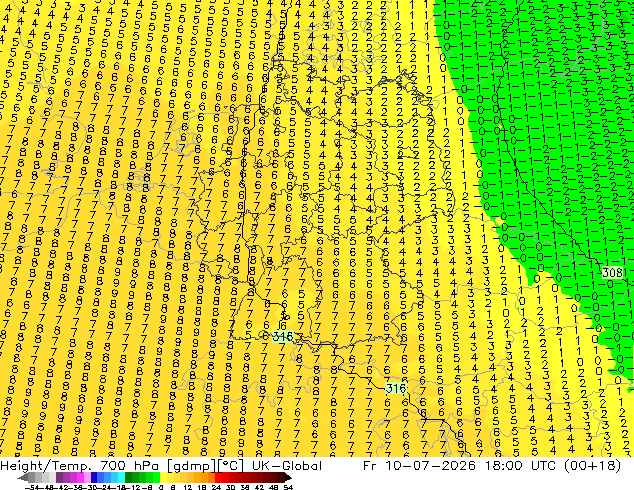634x490 pixels.
Task: Click the purple segment of the temperature legend
Action: coord(76,478)
